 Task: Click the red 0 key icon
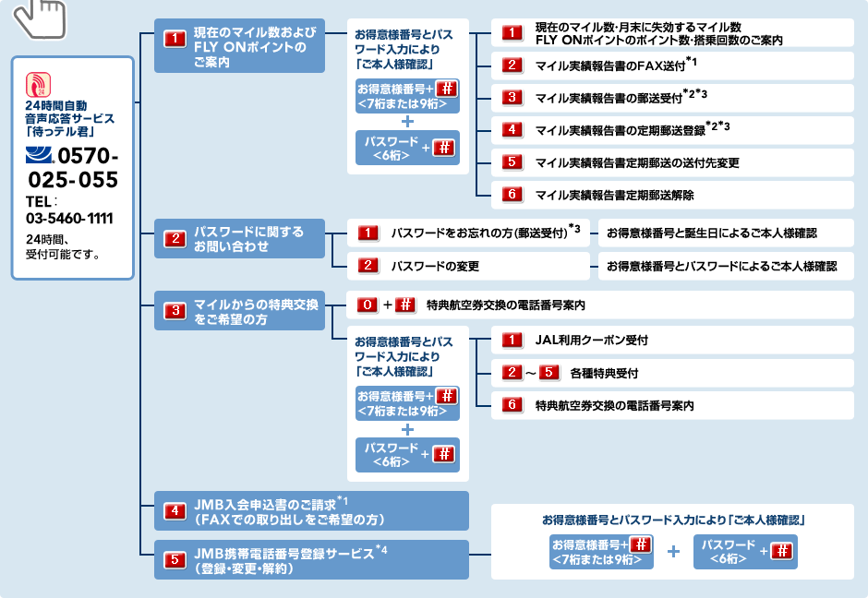[368, 305]
